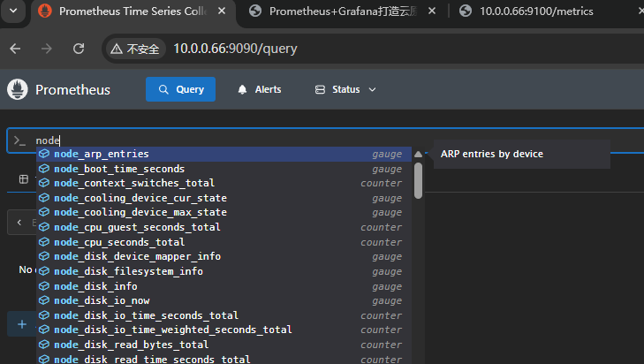Screen dimensions: 644x364
Task: Click the 不安全 security warning badge
Action: [x=135, y=49]
